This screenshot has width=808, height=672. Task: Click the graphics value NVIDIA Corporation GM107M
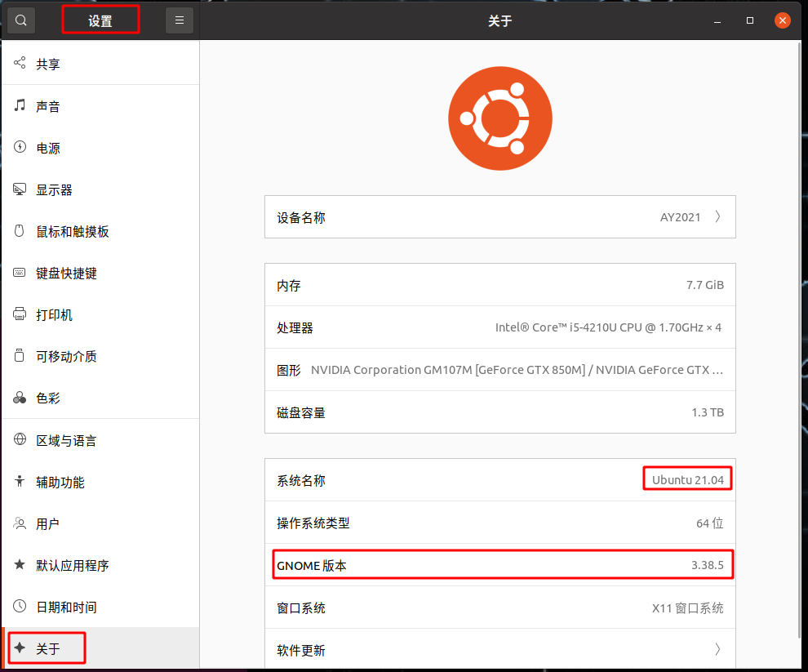tap(517, 370)
